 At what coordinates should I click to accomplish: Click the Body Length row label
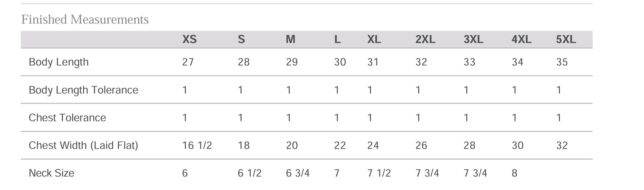(59, 62)
